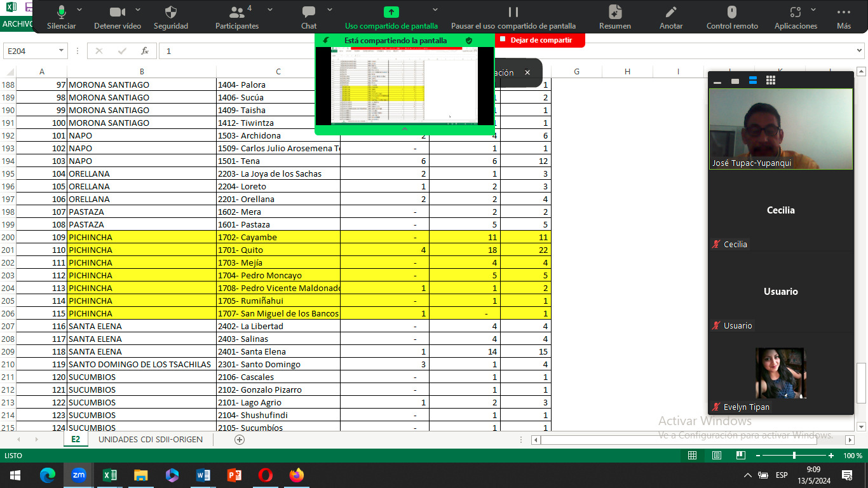Adjust the Excel zoom slider
Screen dimensions: 868x488
point(794,456)
